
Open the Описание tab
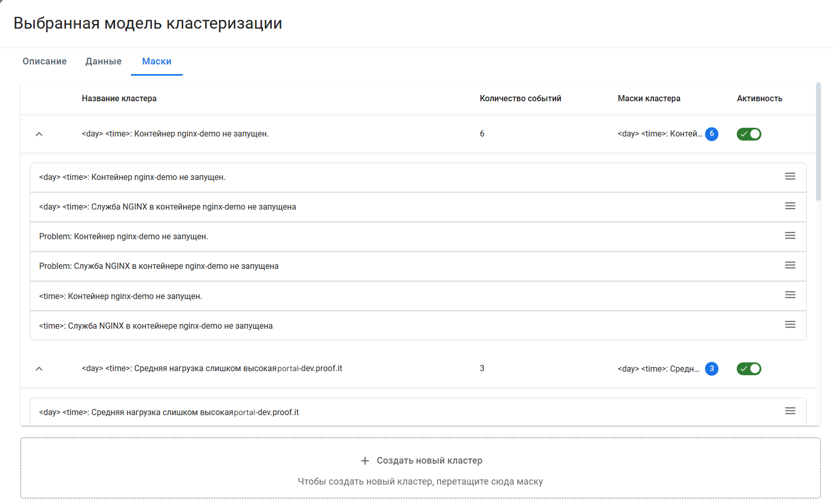click(x=45, y=61)
